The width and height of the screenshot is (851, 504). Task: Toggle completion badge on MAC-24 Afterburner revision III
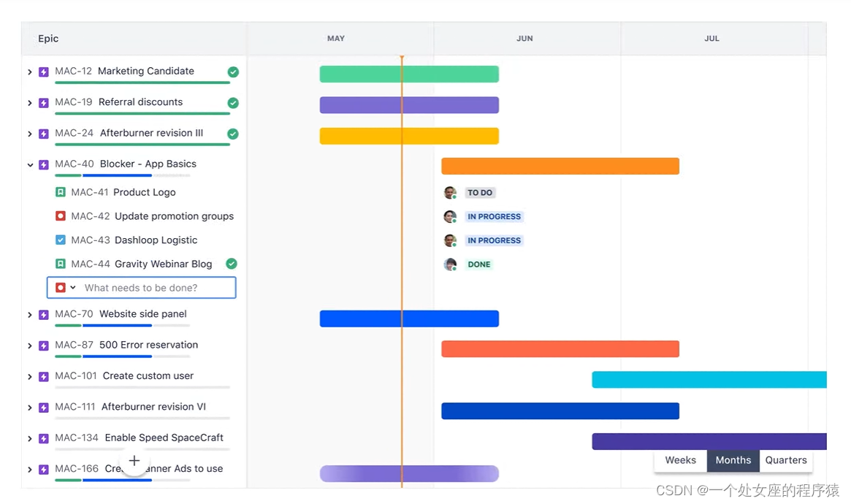pos(233,133)
